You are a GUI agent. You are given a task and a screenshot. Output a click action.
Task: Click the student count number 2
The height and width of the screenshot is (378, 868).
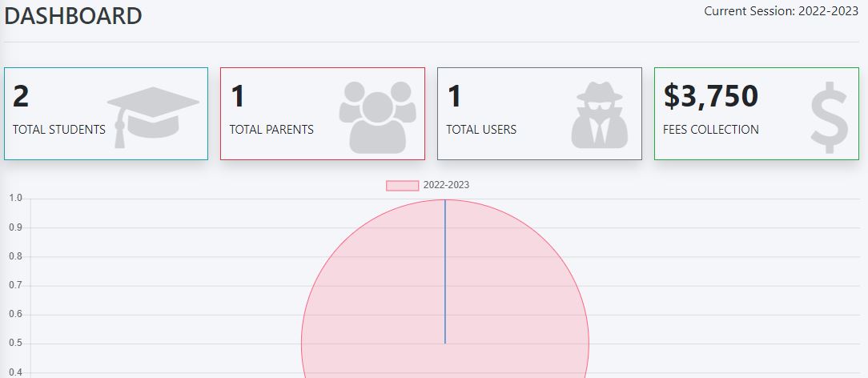click(x=22, y=97)
